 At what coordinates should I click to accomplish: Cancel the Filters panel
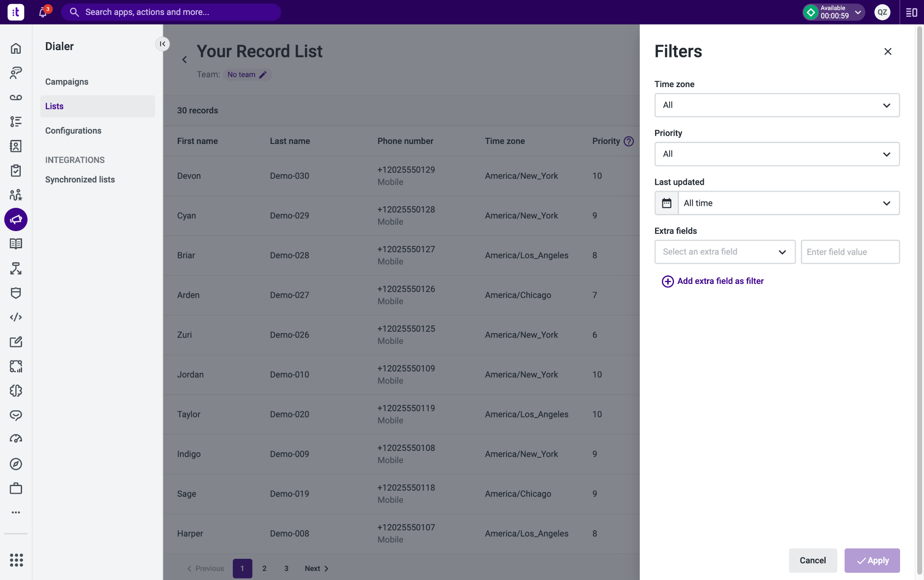[813, 561]
